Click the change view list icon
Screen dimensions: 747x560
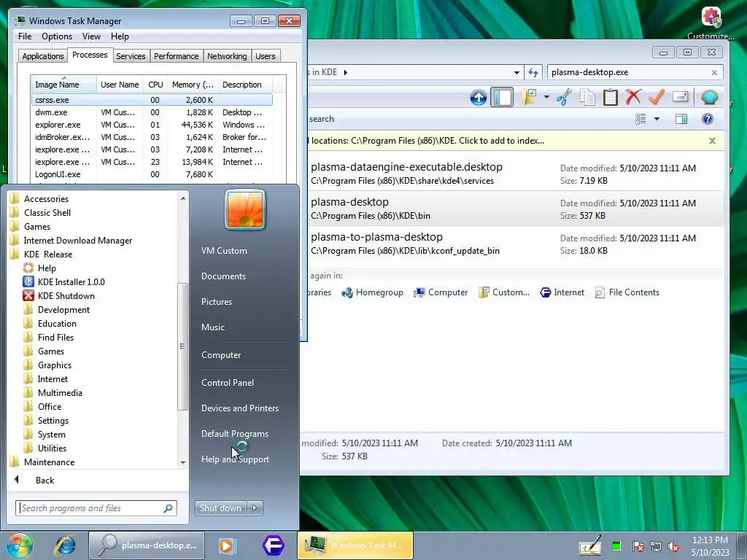[640, 119]
